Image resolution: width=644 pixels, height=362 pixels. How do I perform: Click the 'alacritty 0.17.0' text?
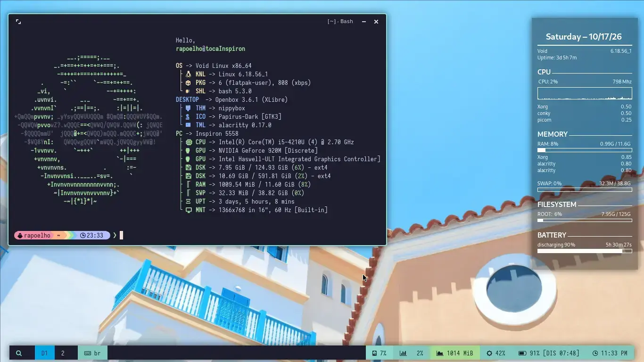(245, 125)
